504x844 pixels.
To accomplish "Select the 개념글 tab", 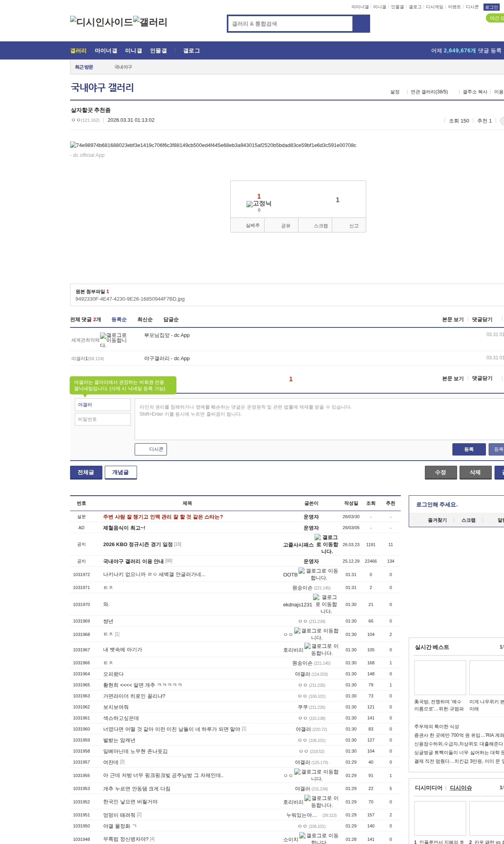I will [120, 472].
